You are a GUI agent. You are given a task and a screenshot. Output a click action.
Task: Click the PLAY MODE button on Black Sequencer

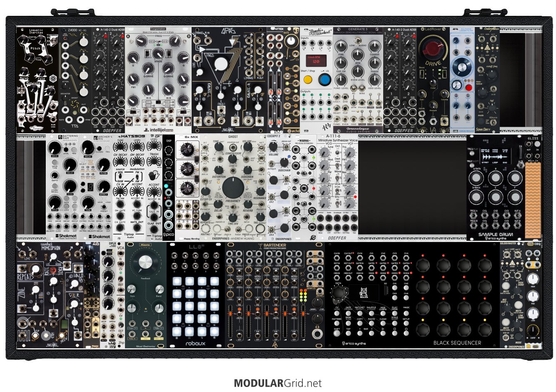click(395, 313)
